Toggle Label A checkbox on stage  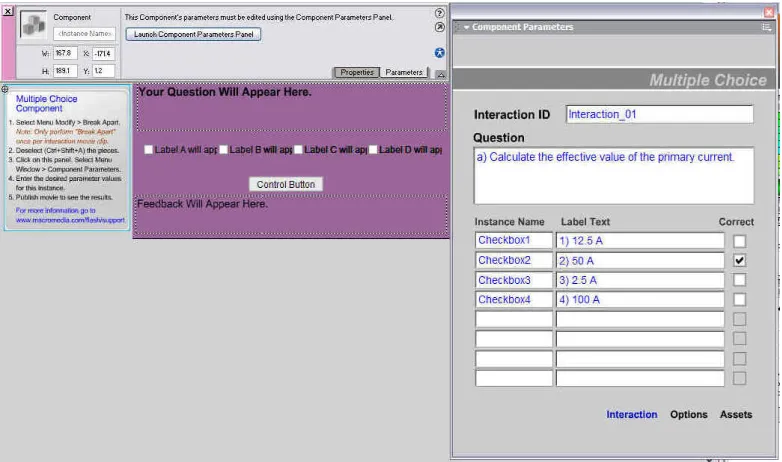pyautogui.click(x=148, y=150)
